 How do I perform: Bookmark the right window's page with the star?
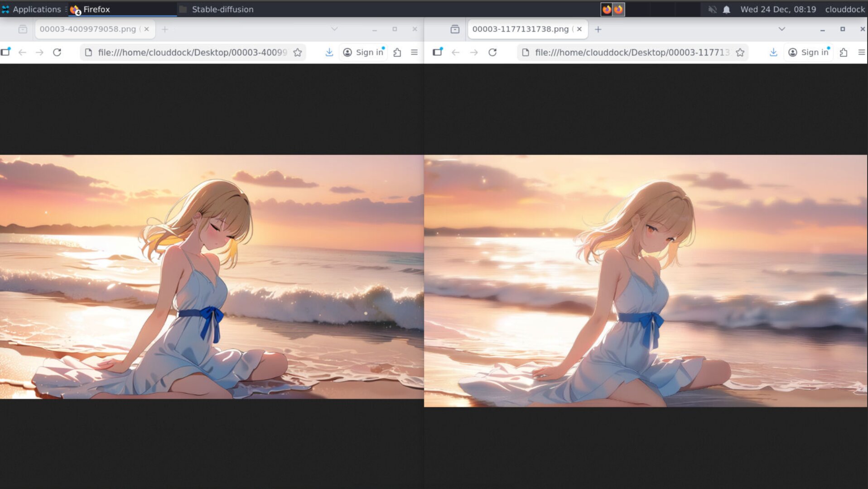click(740, 53)
